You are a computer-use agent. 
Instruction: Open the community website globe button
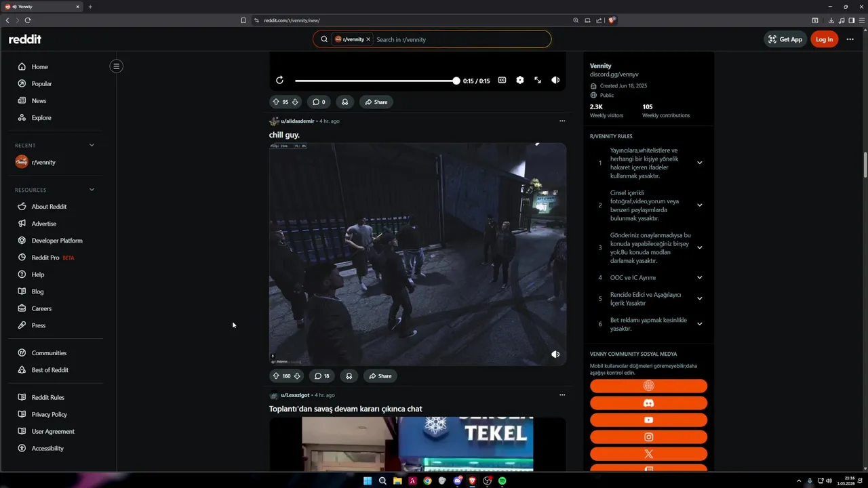click(x=648, y=386)
